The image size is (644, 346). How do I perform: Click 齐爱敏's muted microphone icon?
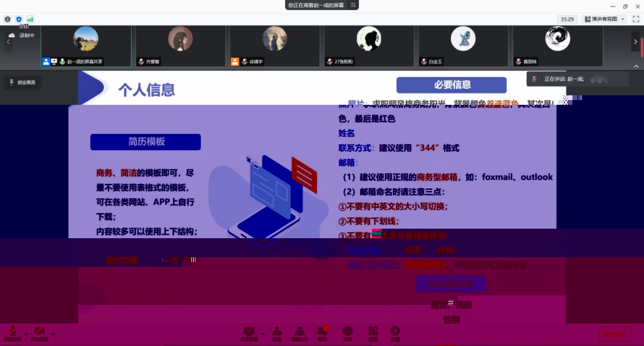tap(141, 61)
